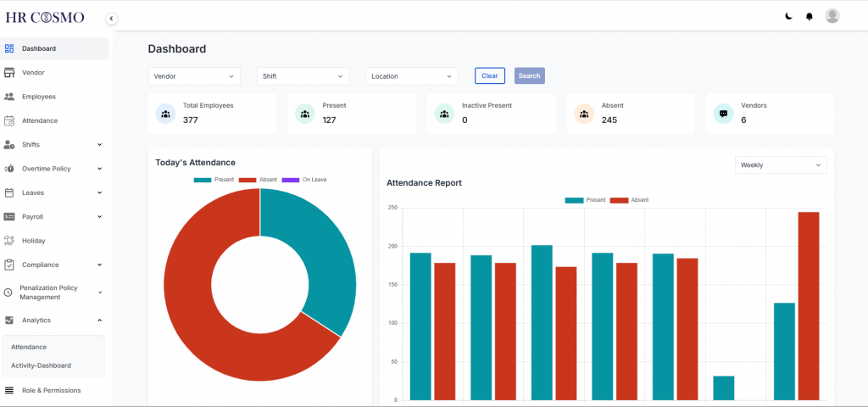Expand the Payroll sidebar menu
This screenshot has height=407, width=868.
(x=55, y=217)
